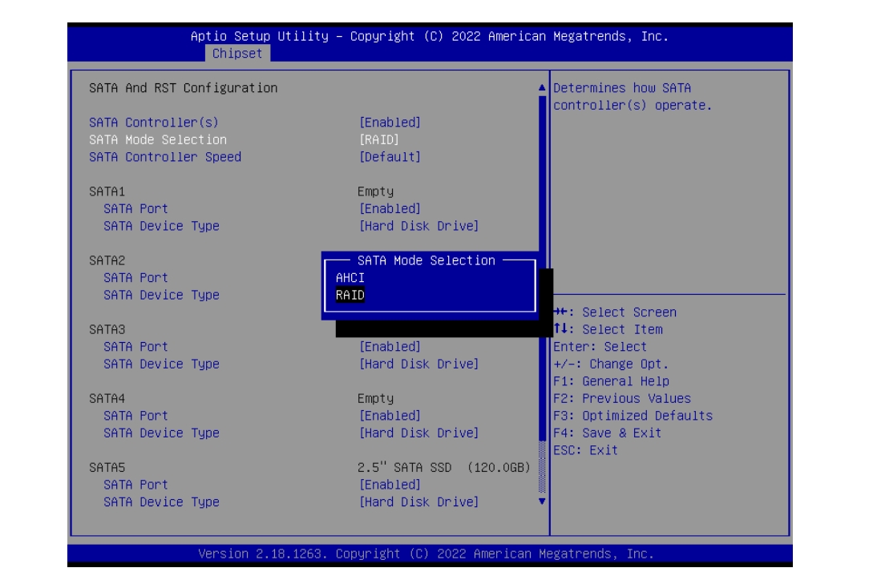The width and height of the screenshot is (869, 588).
Task: Toggle the SATA Controller(s) Enabled value
Action: click(x=390, y=123)
